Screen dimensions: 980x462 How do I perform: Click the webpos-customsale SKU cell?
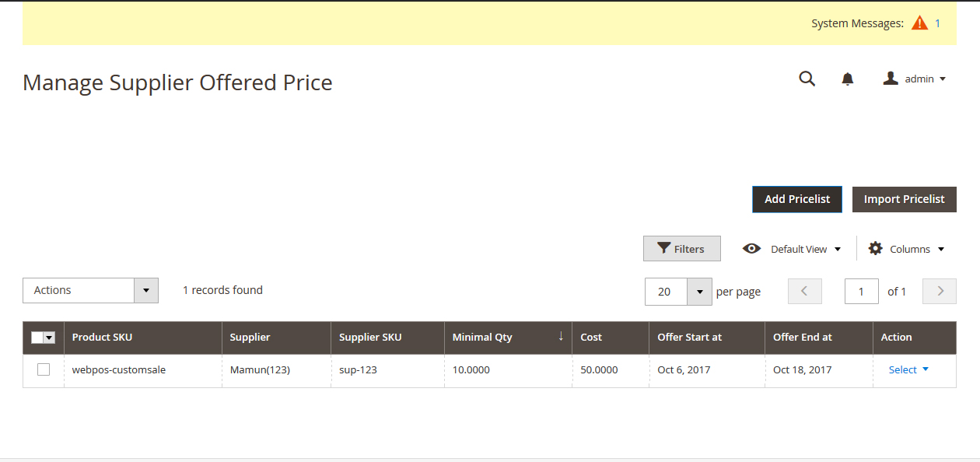(143, 370)
